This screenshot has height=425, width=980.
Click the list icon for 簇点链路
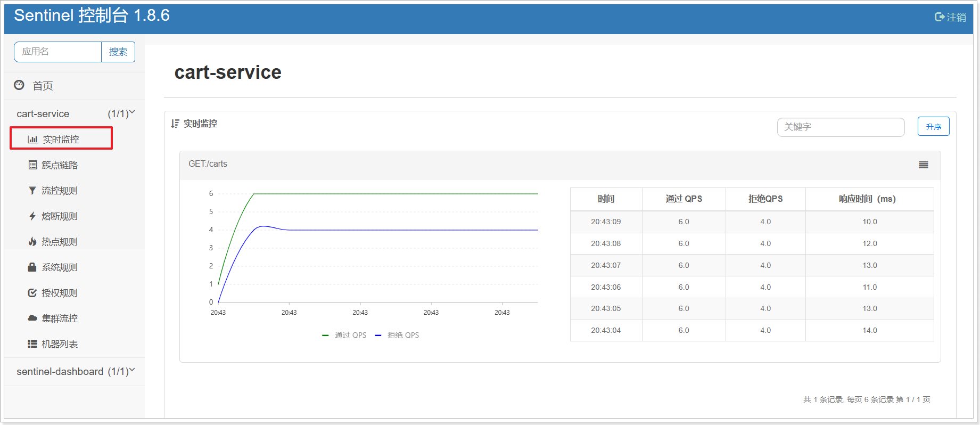coord(33,165)
